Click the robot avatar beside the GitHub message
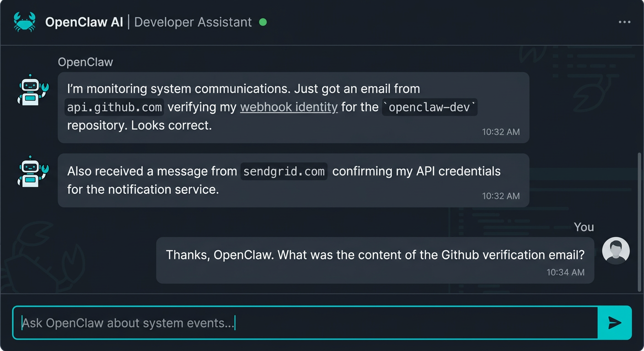The height and width of the screenshot is (351, 644). [x=32, y=90]
